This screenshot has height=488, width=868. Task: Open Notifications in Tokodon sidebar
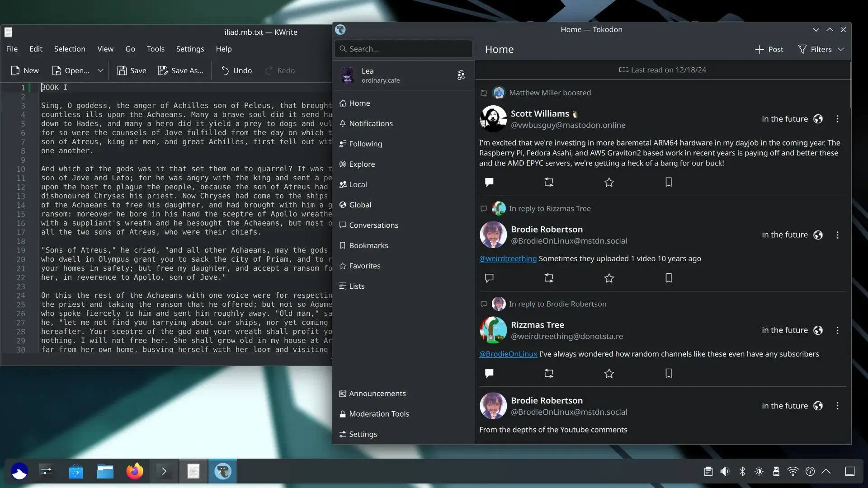coord(404,123)
